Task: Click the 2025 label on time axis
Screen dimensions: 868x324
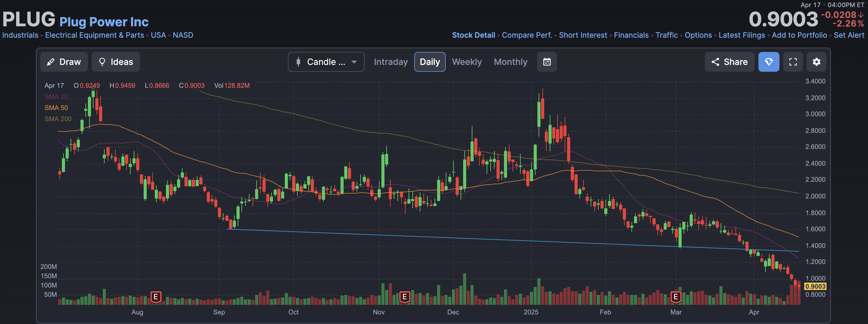Action: [x=531, y=312]
